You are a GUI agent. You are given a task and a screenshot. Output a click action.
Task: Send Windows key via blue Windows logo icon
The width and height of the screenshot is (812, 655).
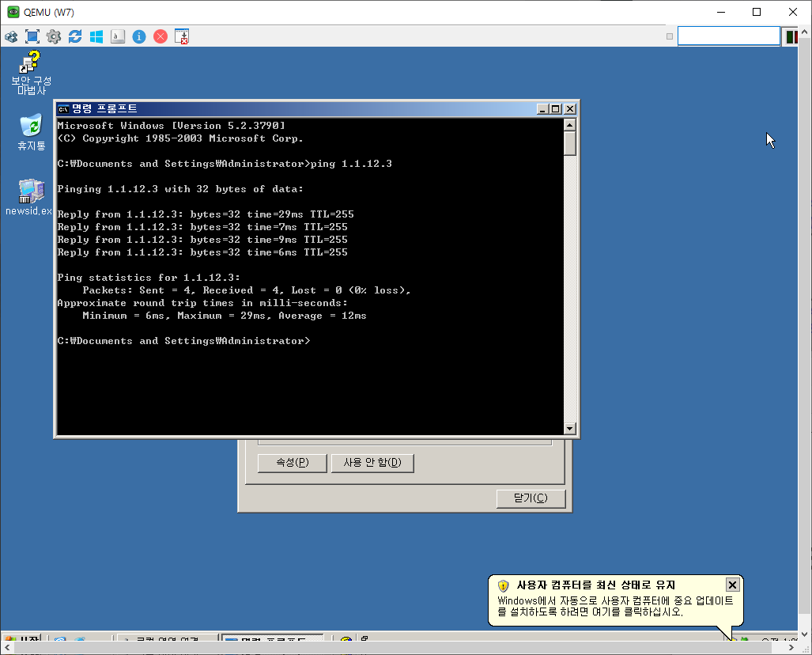96,37
